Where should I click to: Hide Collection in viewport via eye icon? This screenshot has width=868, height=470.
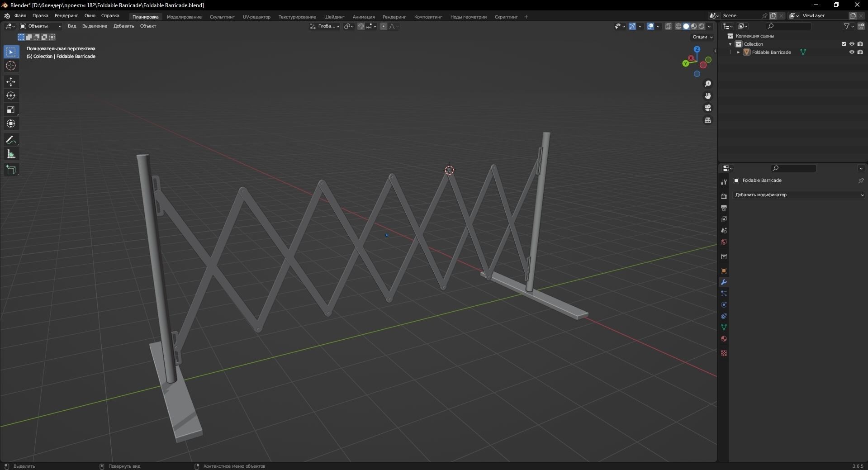[852, 44]
